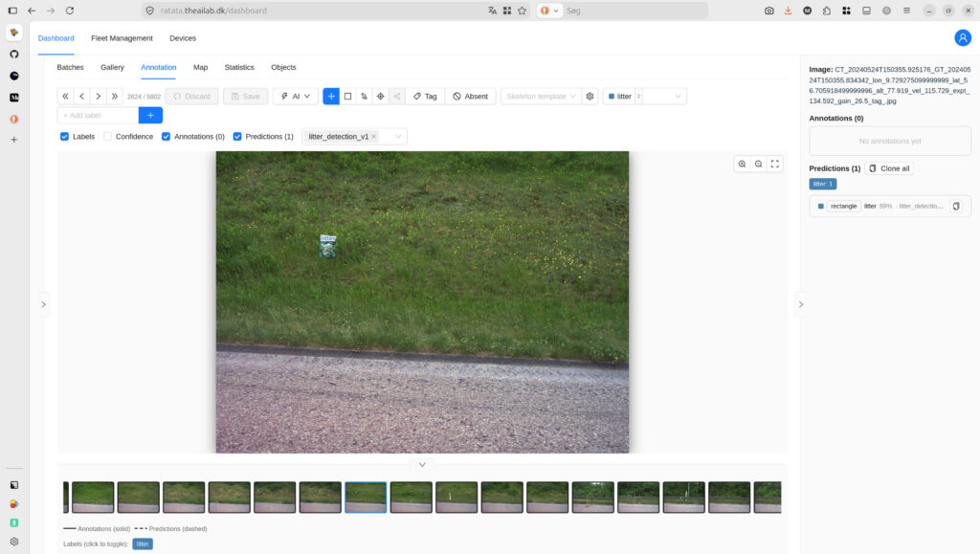Click the browser search field 'Søg'
Viewport: 980px width, 554px height.
(635, 11)
